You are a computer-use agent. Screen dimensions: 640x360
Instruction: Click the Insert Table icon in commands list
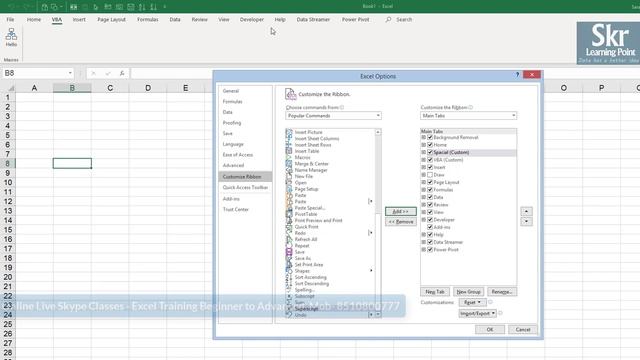coord(289,151)
